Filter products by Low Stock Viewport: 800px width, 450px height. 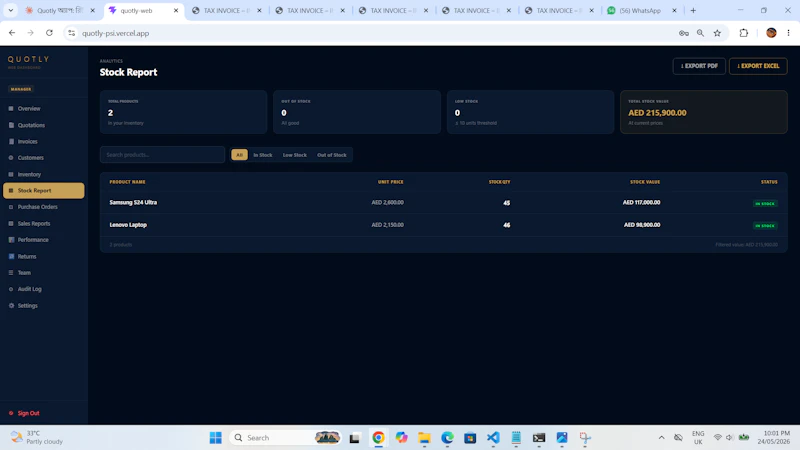295,155
